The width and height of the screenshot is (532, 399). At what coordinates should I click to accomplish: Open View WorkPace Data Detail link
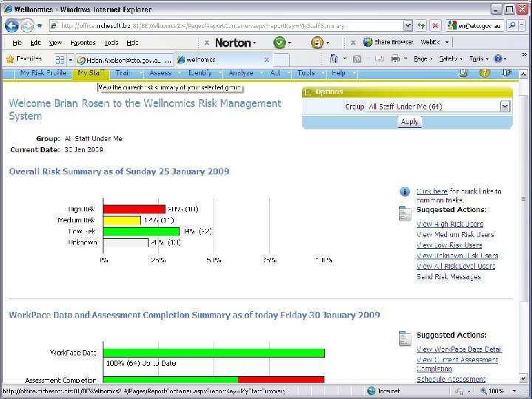click(460, 349)
